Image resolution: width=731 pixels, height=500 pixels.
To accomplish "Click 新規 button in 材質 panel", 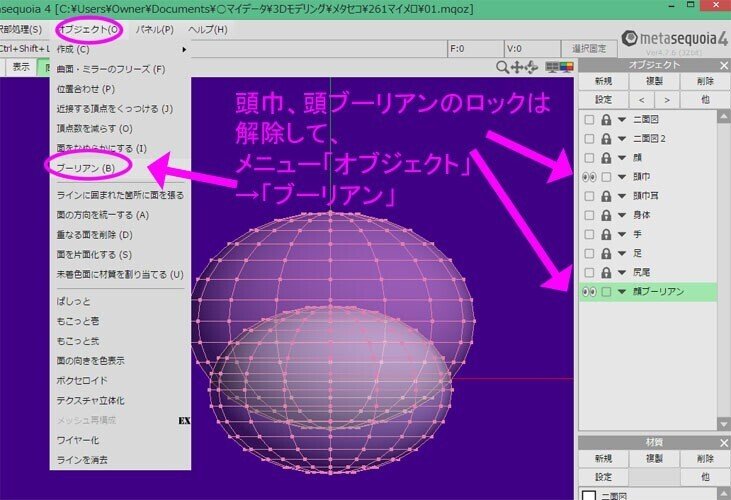I will point(603,459).
